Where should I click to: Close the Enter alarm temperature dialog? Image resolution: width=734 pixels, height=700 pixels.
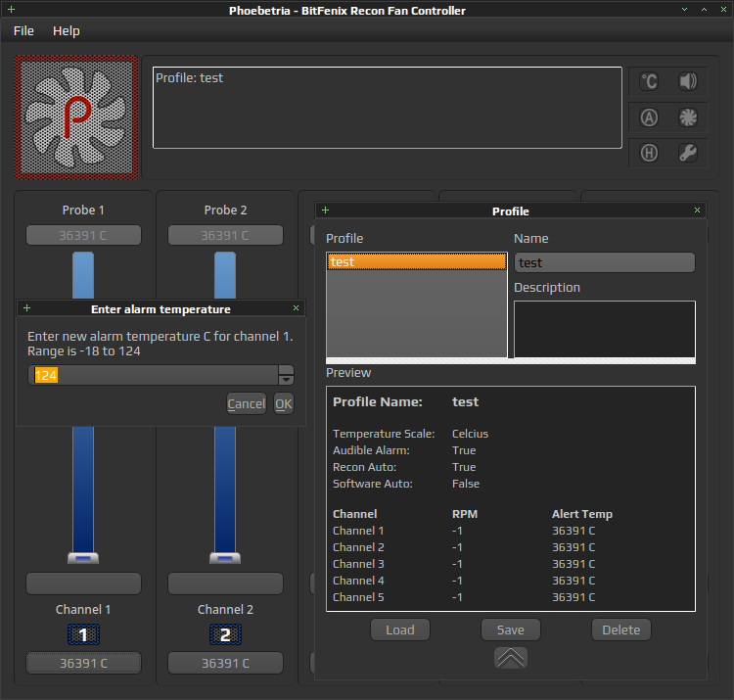point(296,308)
